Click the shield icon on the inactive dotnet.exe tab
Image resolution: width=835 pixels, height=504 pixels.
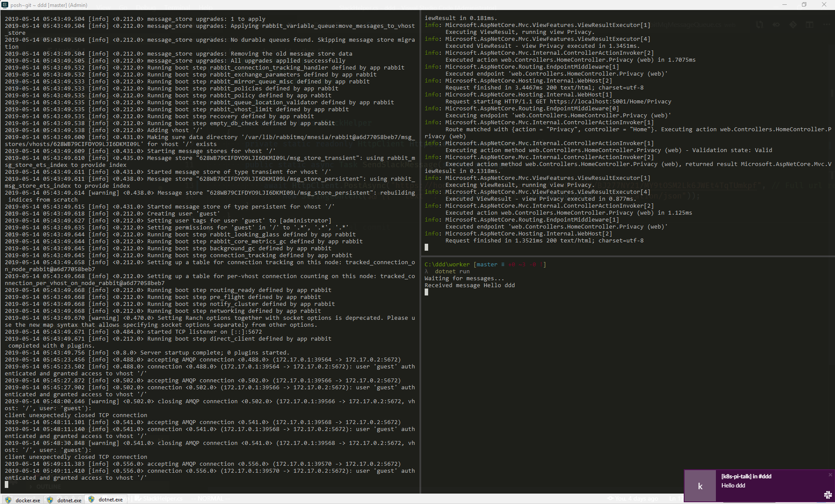[50, 500]
